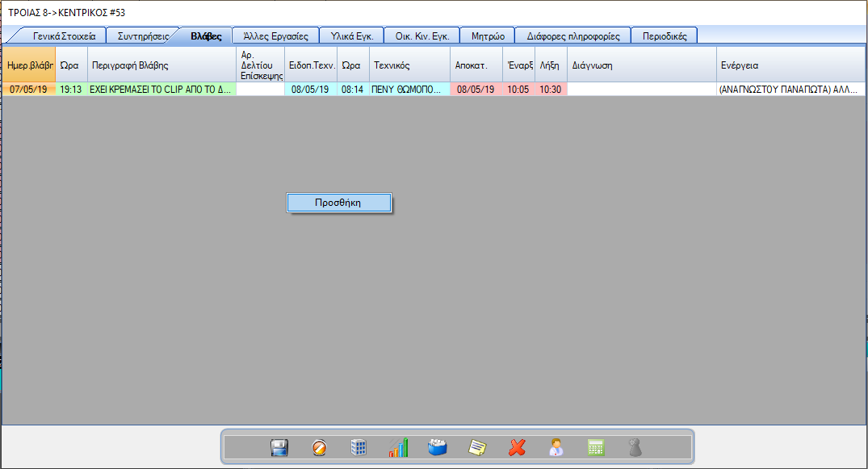Click the doctor person icon
Viewport: 868px width, 469px height.
coord(556,448)
